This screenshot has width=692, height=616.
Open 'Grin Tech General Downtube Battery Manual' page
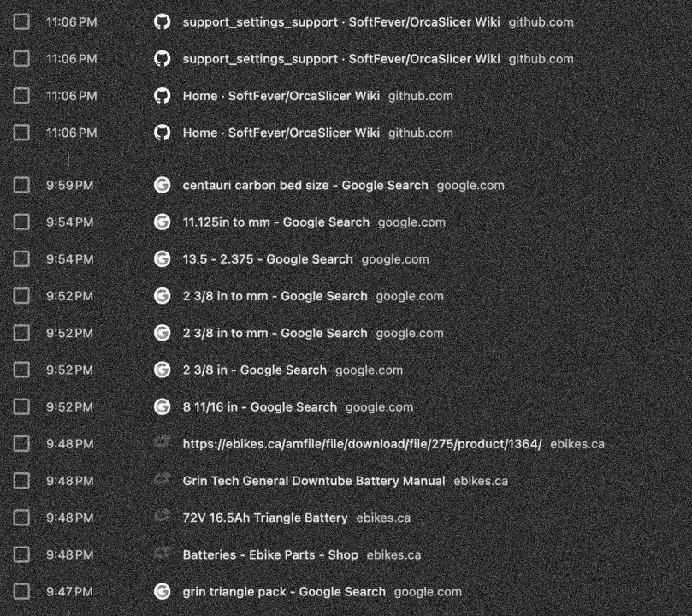click(314, 481)
